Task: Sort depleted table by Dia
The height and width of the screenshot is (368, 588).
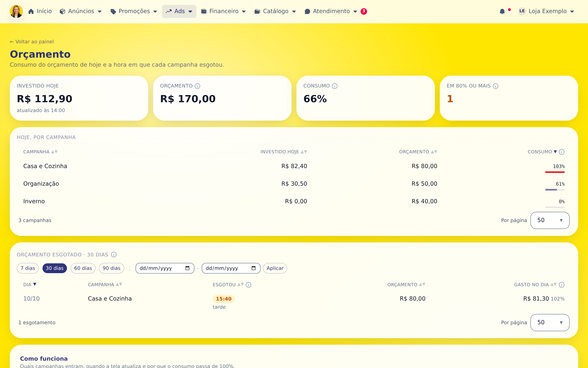Action: pyautogui.click(x=30, y=285)
